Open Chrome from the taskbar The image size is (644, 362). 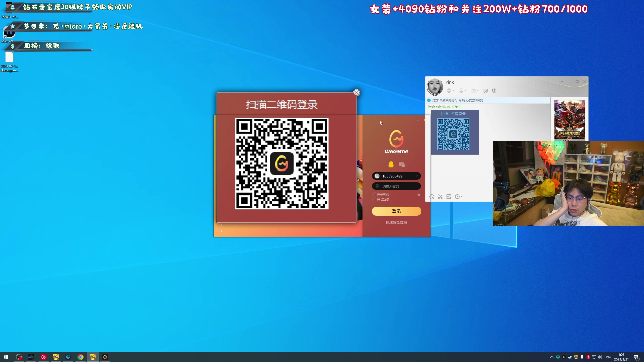click(80, 357)
